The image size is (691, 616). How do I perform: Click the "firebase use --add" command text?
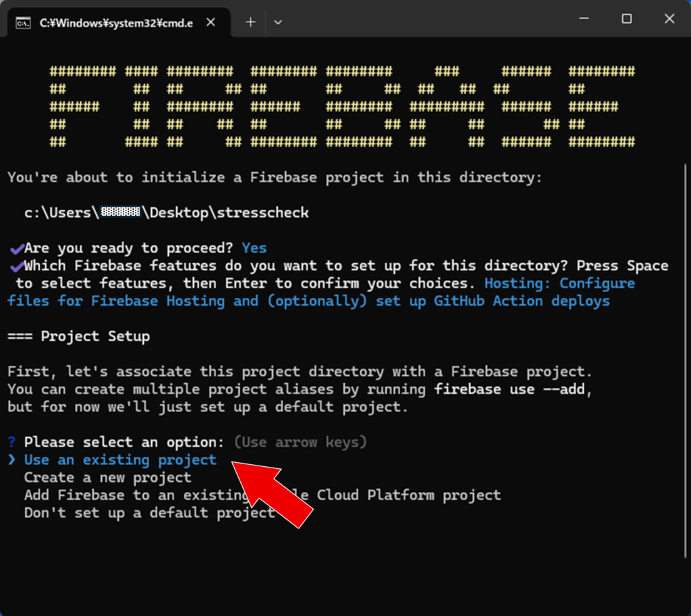[509, 389]
